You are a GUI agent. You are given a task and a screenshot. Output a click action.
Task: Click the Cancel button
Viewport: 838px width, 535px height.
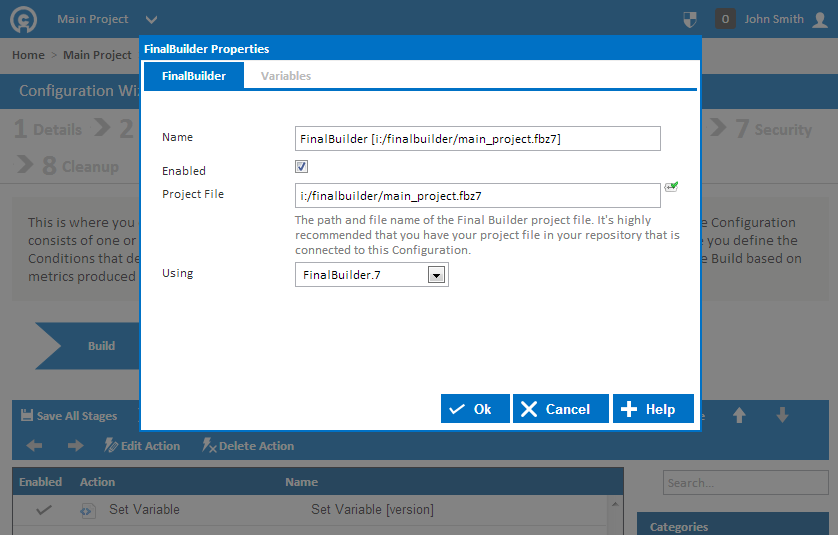tap(561, 409)
